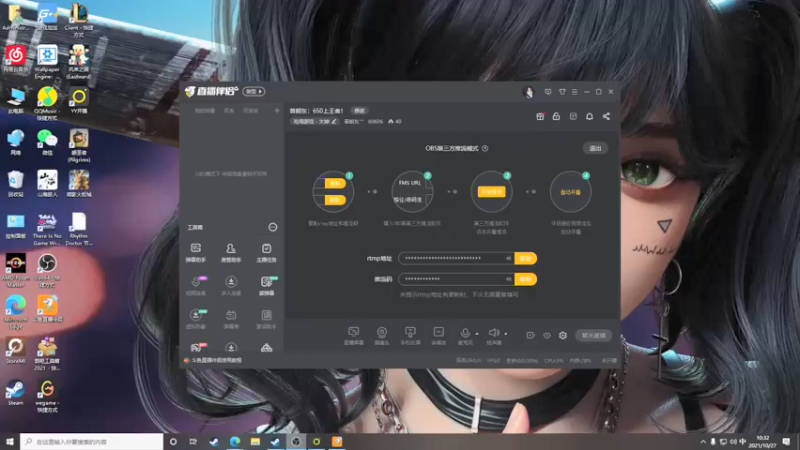800x450 pixels.
Task: Add the 摄像头 camera source
Action: [382, 336]
